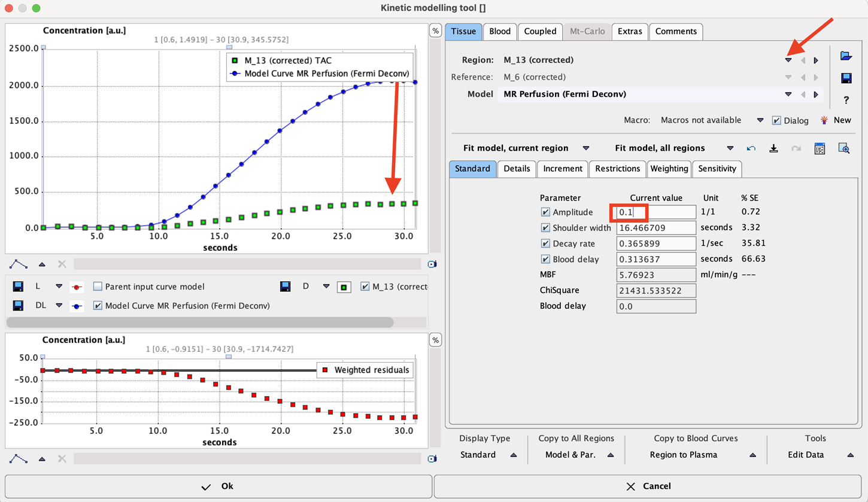Click red marker style of Parent input curve
The image size is (868, 502).
(x=77, y=287)
